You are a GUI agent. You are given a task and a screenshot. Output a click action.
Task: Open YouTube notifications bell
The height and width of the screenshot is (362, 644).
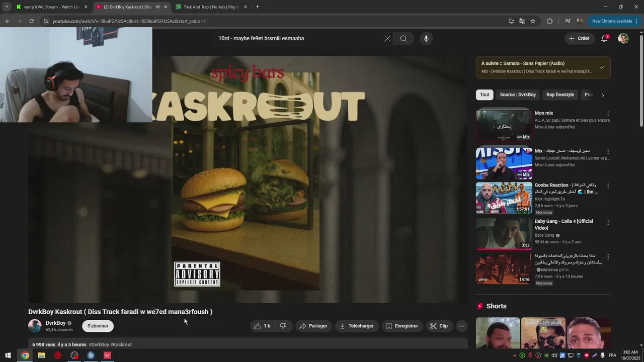coord(604,38)
